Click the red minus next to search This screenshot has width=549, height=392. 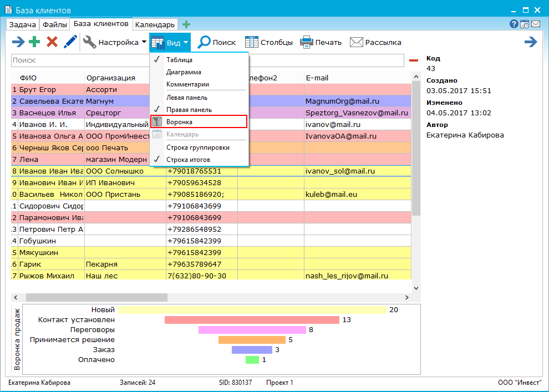click(x=414, y=60)
